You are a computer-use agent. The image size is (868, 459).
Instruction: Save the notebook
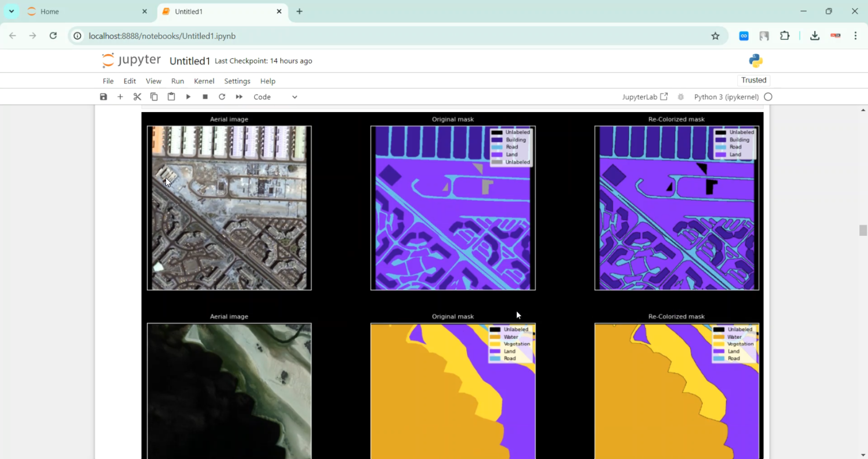[x=103, y=97]
